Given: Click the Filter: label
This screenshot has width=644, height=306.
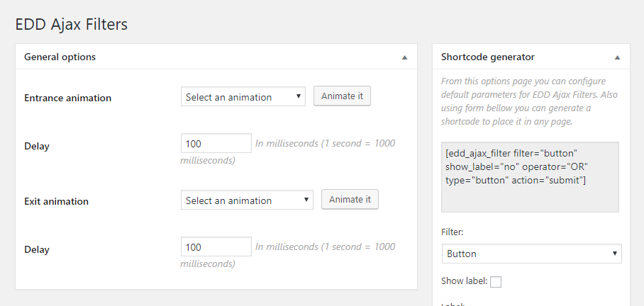Looking at the screenshot, I should tap(453, 232).
